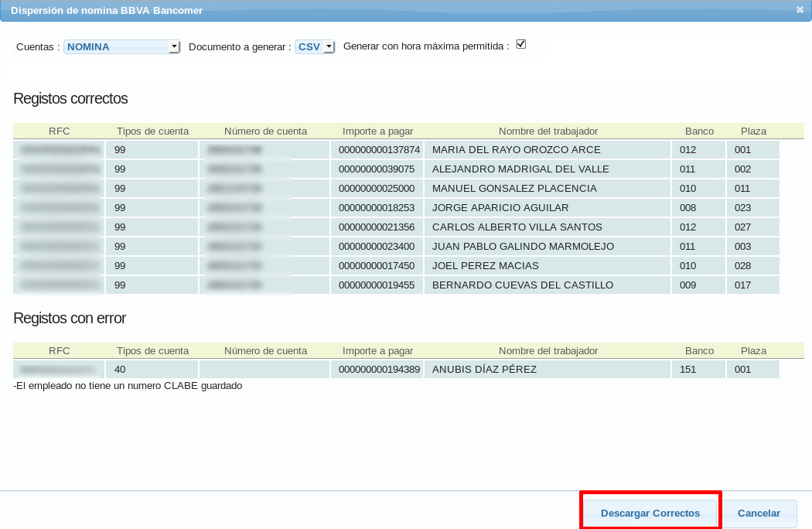
Task: Close the Dispersión de nomina dialog
Action: point(800,10)
